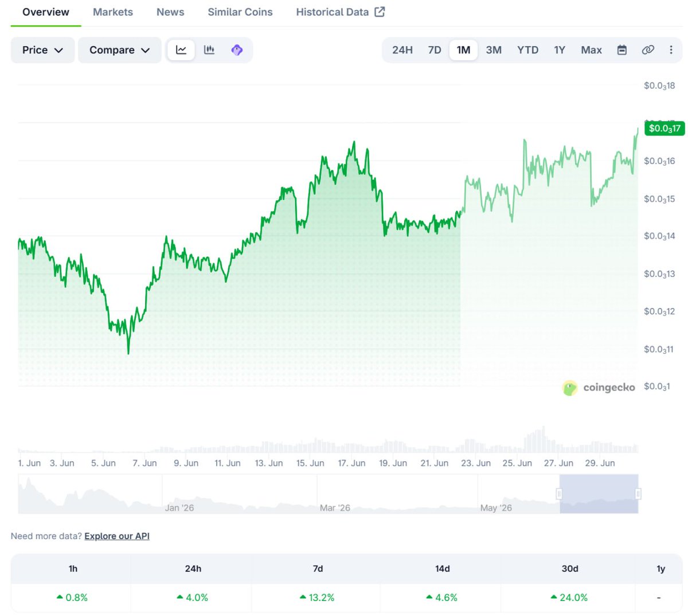The width and height of the screenshot is (688, 616).
Task: Click the Need more data? text
Action: click(x=46, y=536)
